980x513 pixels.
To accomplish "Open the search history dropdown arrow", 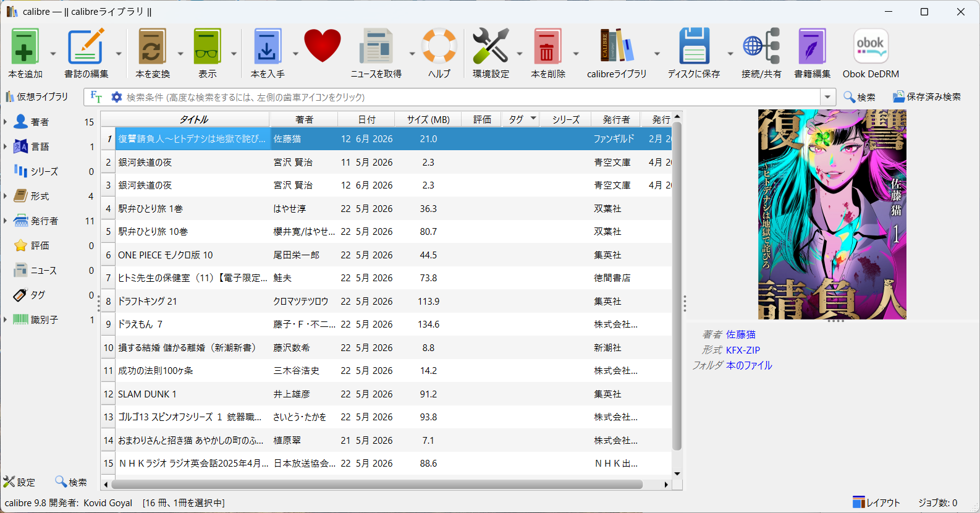I will pos(827,97).
